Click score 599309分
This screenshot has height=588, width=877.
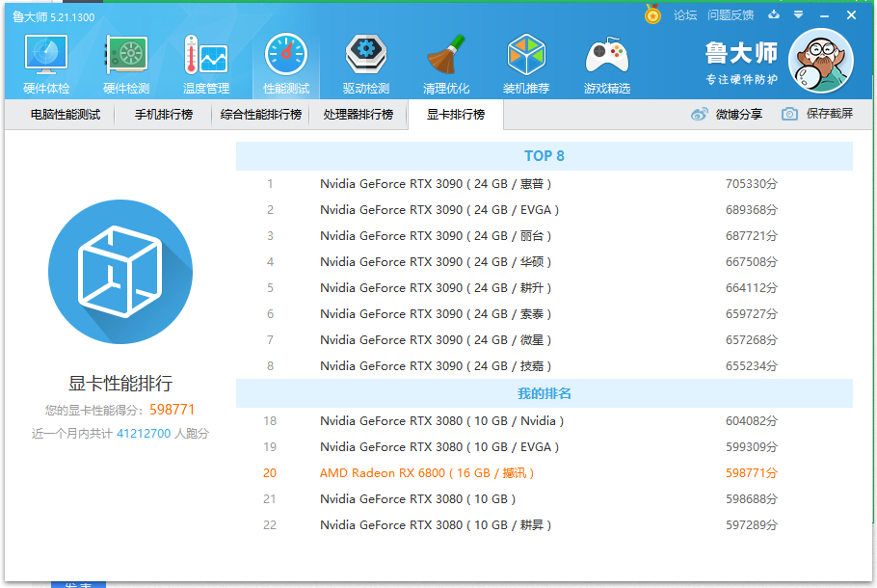point(751,447)
